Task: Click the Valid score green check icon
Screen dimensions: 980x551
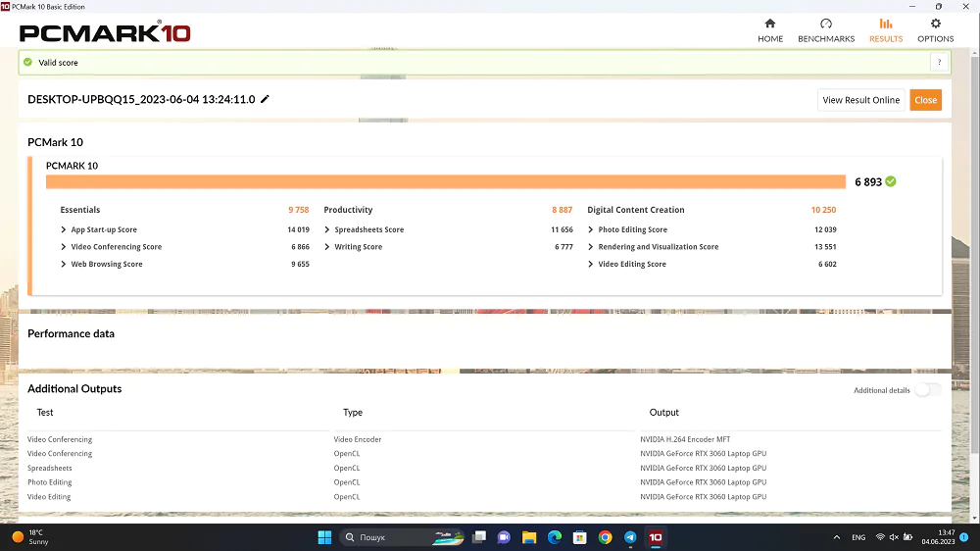Action: (x=27, y=62)
